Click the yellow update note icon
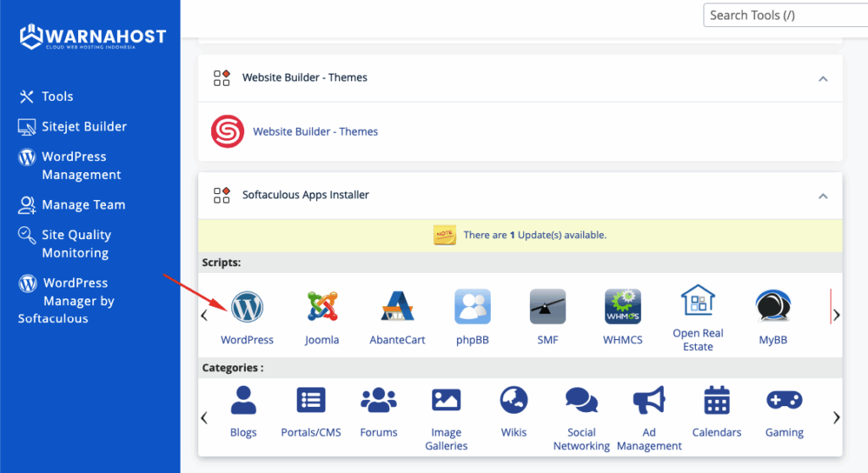Screen dimensions: 868x473 click(444, 235)
